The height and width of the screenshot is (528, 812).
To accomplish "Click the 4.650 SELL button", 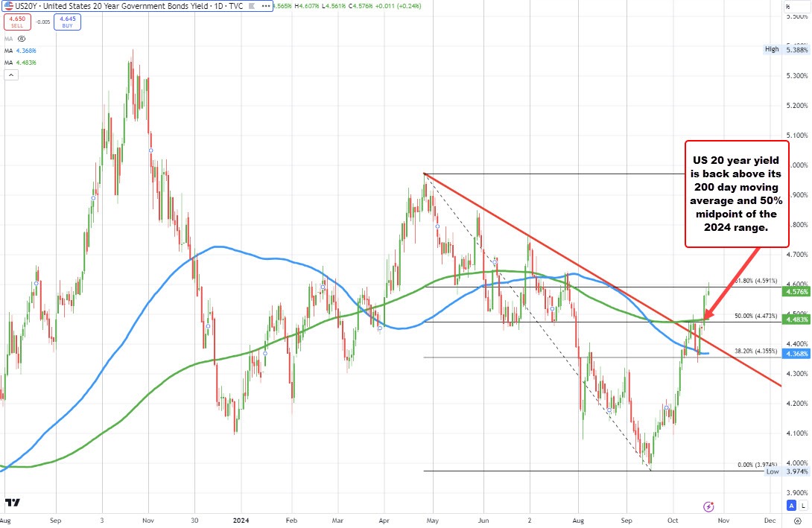I will 17,22.
